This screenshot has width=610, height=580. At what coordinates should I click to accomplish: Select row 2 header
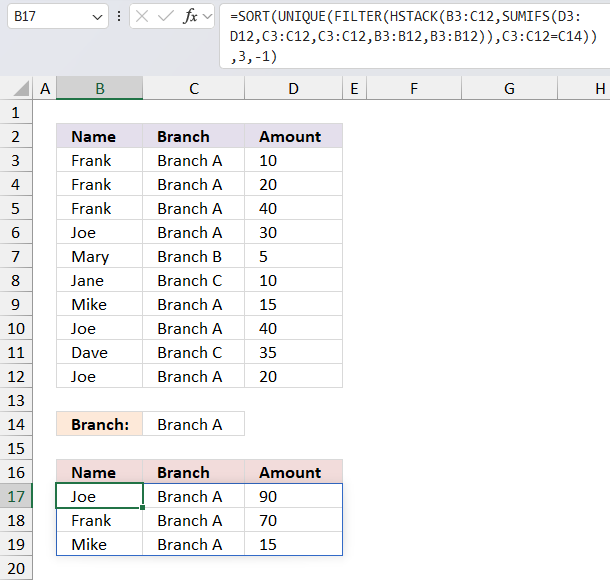point(16,137)
